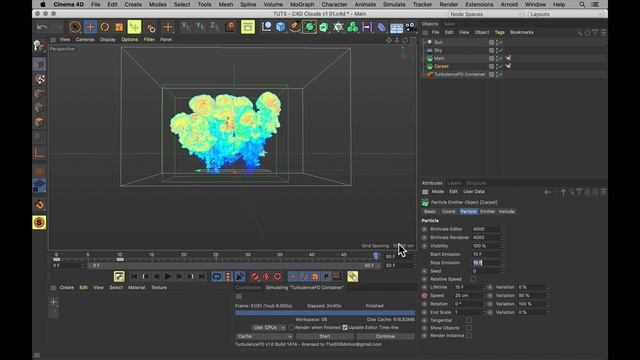
Task: Switch to Make Editable mode icon
Action: [39, 46]
